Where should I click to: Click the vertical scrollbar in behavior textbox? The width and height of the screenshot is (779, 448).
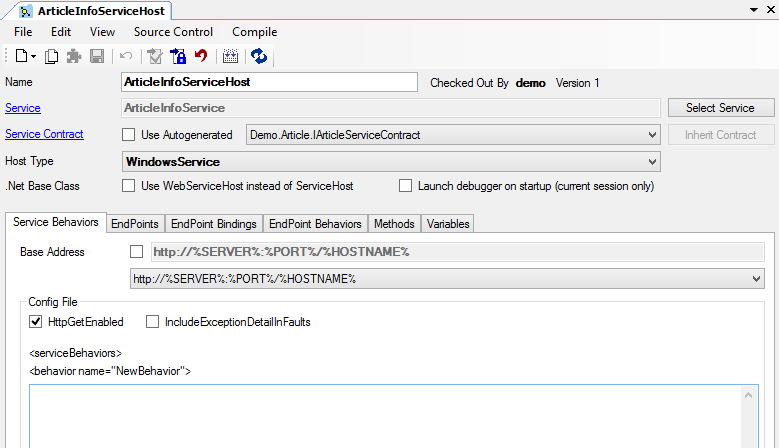751,418
